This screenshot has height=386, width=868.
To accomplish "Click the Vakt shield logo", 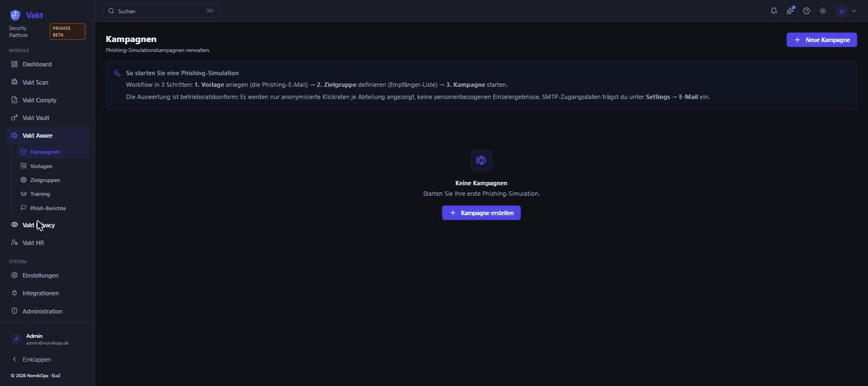I will 15,15.
